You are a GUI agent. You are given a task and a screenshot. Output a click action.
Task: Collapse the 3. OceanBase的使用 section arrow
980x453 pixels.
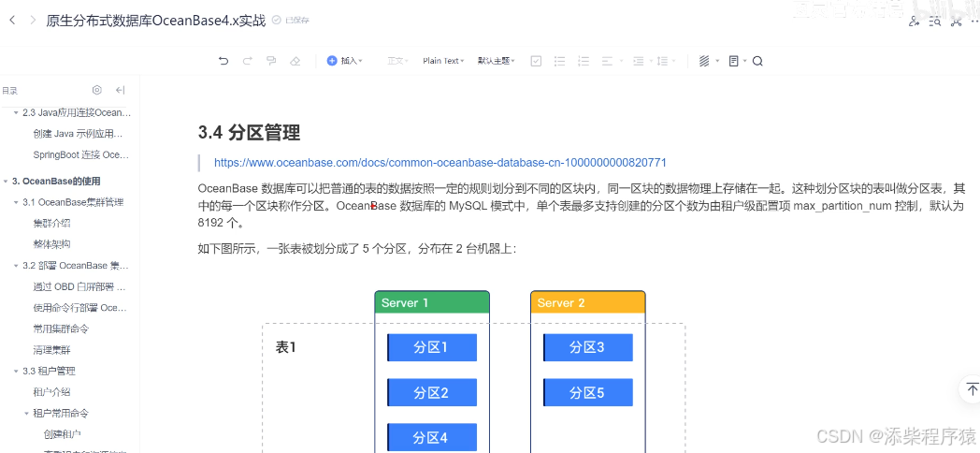click(6, 182)
